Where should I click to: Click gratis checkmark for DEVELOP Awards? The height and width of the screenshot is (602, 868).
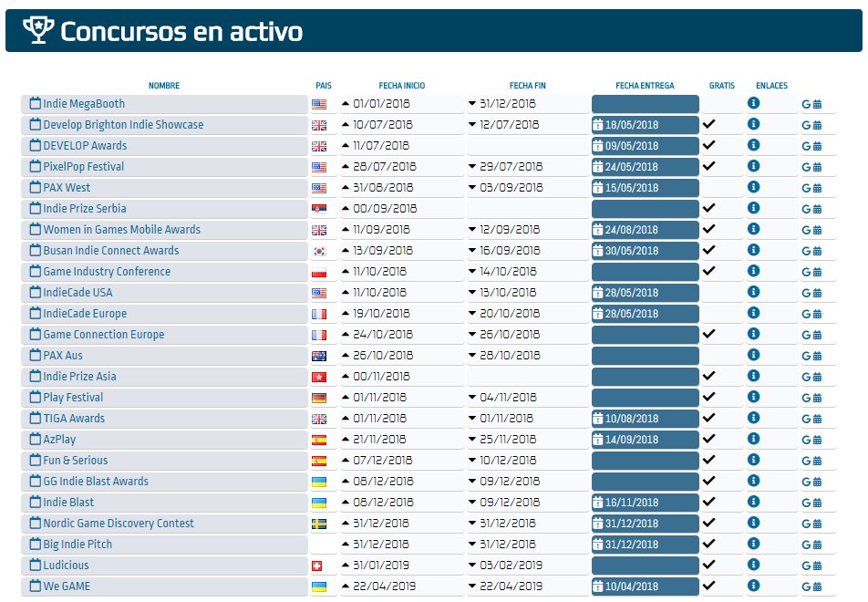[x=708, y=145]
